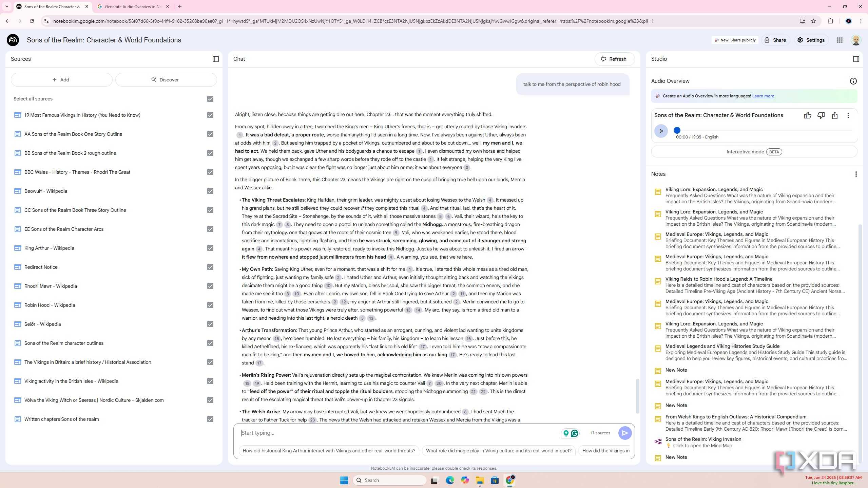Open Chrome three-dot menu
The image size is (868, 488).
[x=861, y=21]
